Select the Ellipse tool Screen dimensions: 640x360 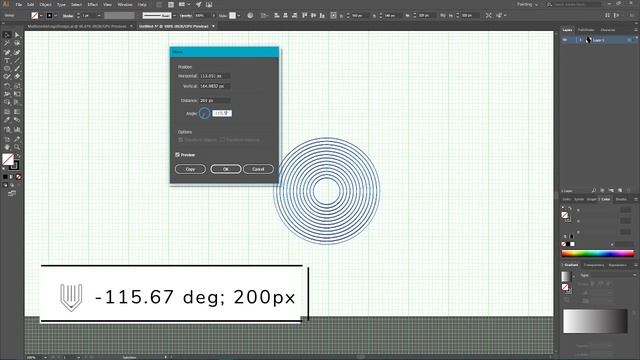point(7,69)
